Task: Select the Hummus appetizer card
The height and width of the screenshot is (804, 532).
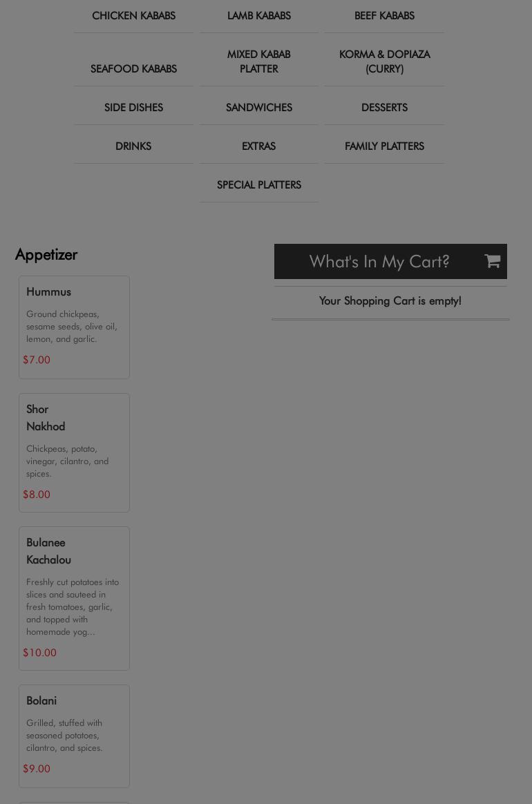Action: pyautogui.click(x=74, y=327)
